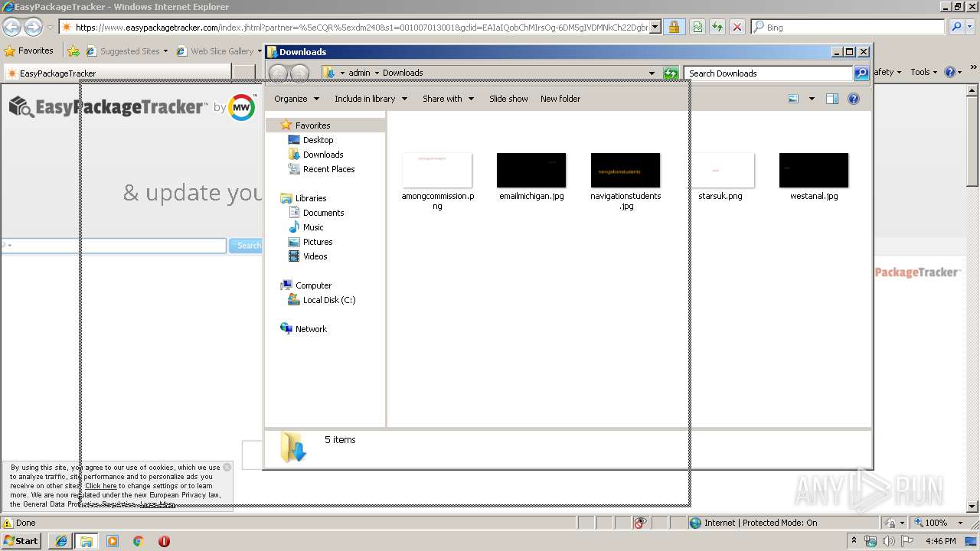Screen dimensions: 980x551
Task: Select Libraries in navigation pane
Action: [x=311, y=198]
